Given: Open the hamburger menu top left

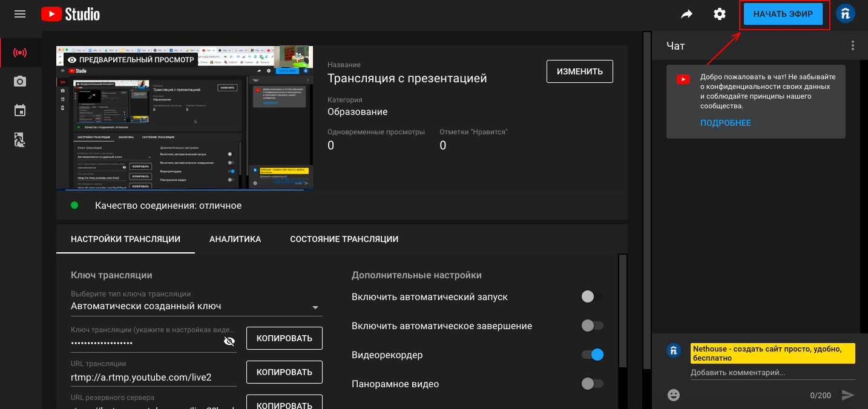Looking at the screenshot, I should point(20,13).
